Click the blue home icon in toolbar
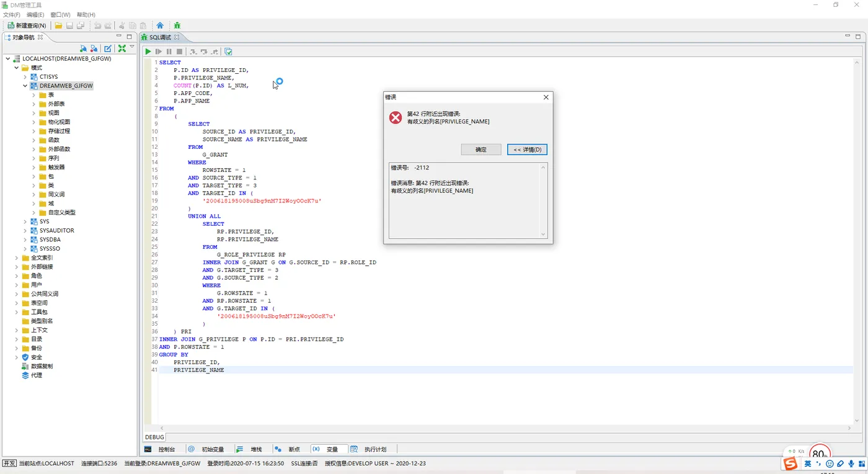This screenshot has height=474, width=868. pyautogui.click(x=160, y=25)
